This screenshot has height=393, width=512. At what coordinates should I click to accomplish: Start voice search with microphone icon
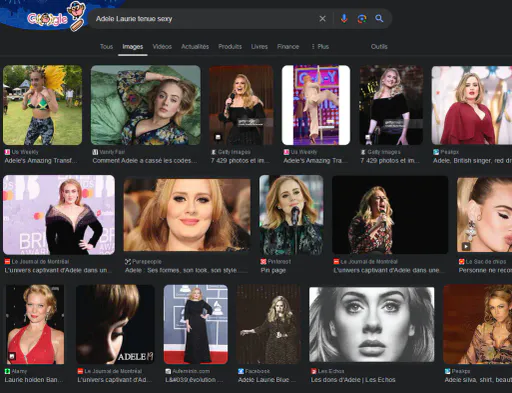pyautogui.click(x=344, y=19)
